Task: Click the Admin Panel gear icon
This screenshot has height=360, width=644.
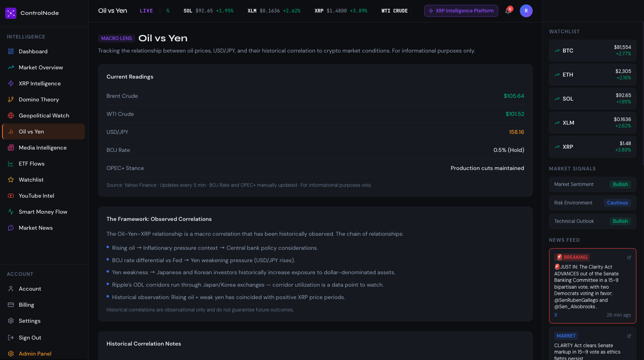Action: pos(11,354)
